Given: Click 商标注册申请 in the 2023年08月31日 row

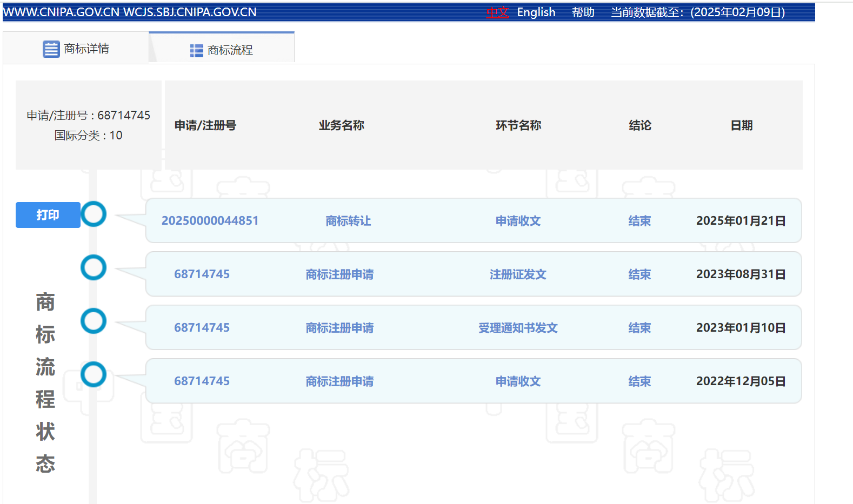Looking at the screenshot, I should point(339,274).
